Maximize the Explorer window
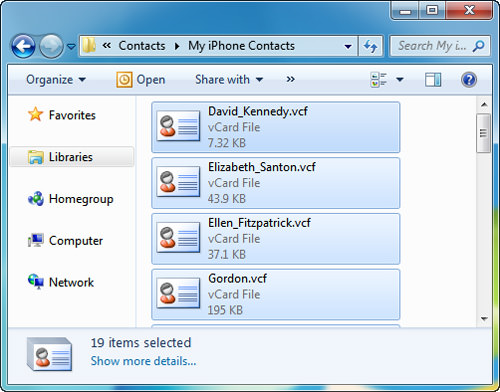The height and width of the screenshot is (392, 500). pos(432,10)
